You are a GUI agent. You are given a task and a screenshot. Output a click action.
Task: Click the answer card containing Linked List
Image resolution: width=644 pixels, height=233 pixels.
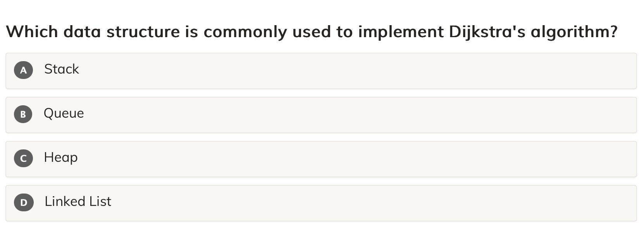point(321,203)
